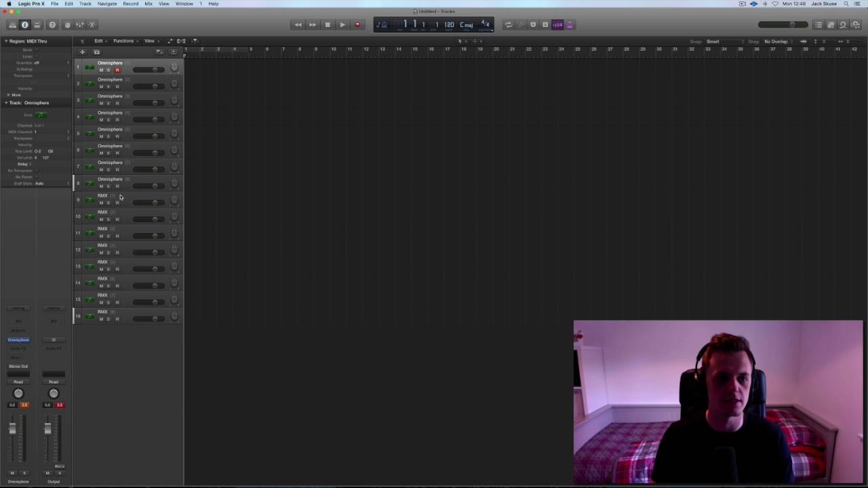Open the Edit dropdown in tracks area
This screenshot has width=868, height=488.
[x=100, y=41]
